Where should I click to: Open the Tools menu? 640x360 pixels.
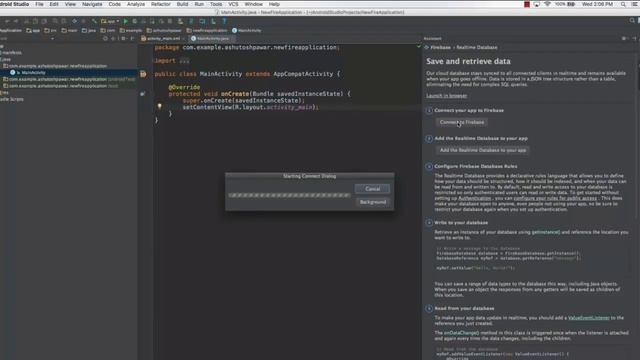tap(216, 4)
